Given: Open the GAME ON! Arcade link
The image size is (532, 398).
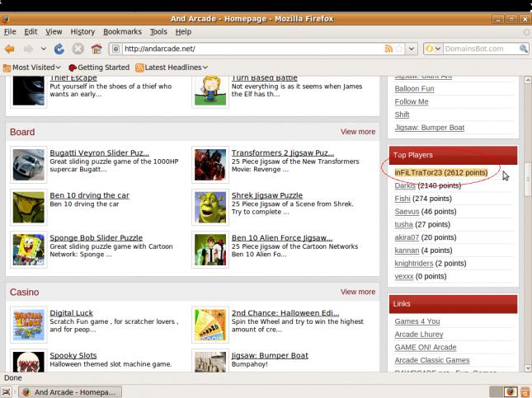Looking at the screenshot, I should (x=426, y=347).
